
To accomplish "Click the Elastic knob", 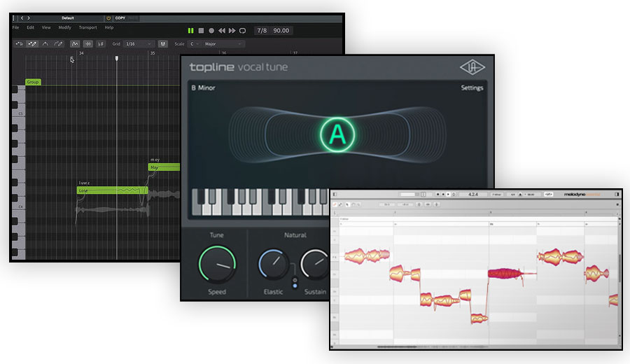I will coord(273,265).
